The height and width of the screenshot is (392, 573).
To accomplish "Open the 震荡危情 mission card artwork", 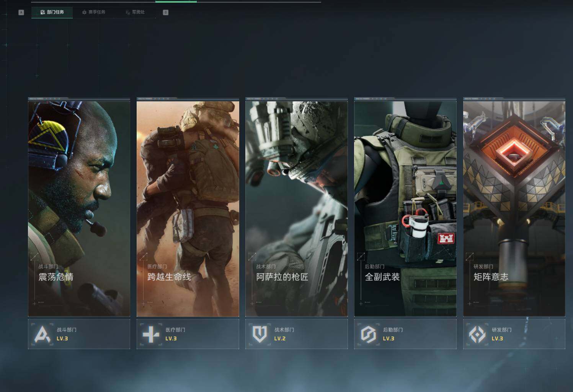I will tap(79, 208).
